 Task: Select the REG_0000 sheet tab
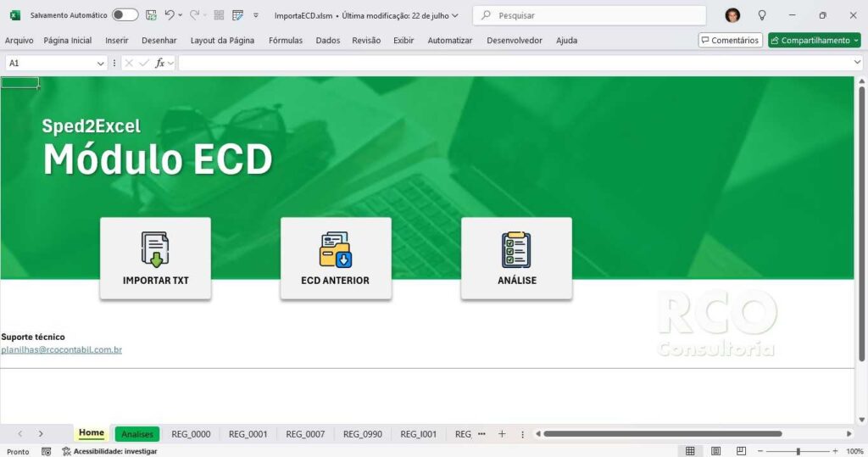pos(191,434)
